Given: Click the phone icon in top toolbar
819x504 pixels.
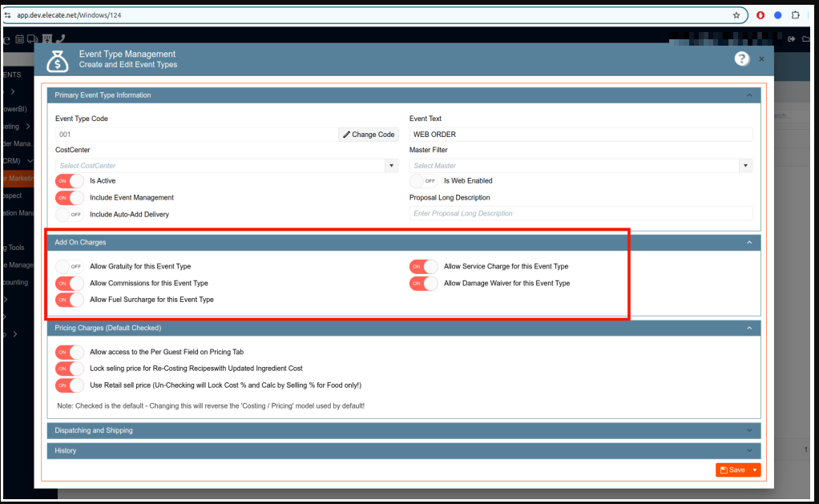Looking at the screenshot, I should 61,38.
